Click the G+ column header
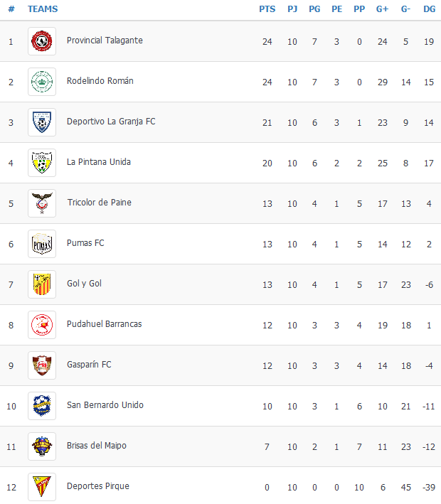This screenshot has height=504, width=441. tap(382, 9)
